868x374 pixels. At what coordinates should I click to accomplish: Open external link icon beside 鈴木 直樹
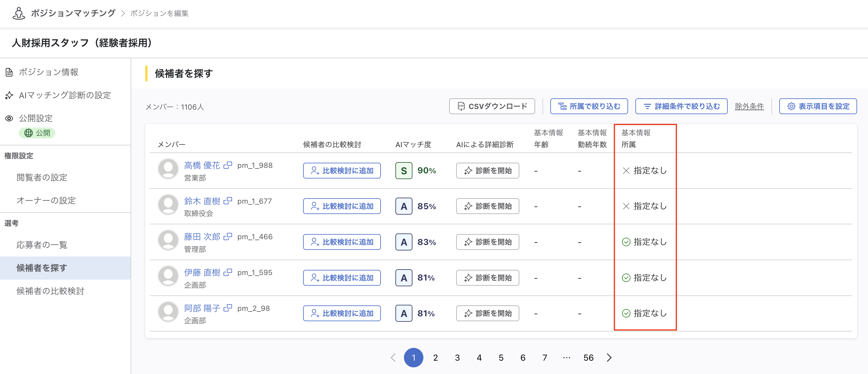tap(228, 201)
